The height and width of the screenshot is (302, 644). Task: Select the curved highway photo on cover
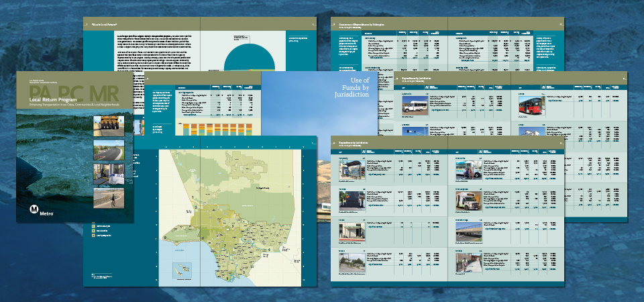(x=108, y=149)
